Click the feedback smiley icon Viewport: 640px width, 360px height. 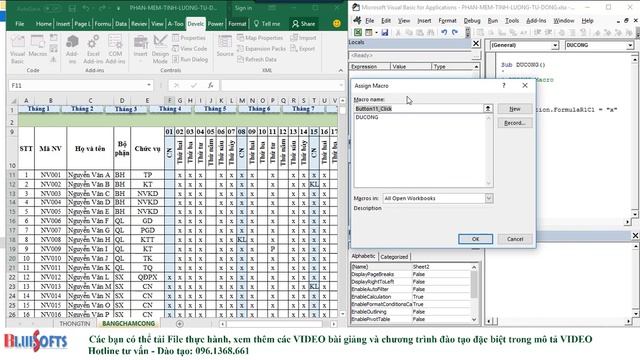point(337,24)
